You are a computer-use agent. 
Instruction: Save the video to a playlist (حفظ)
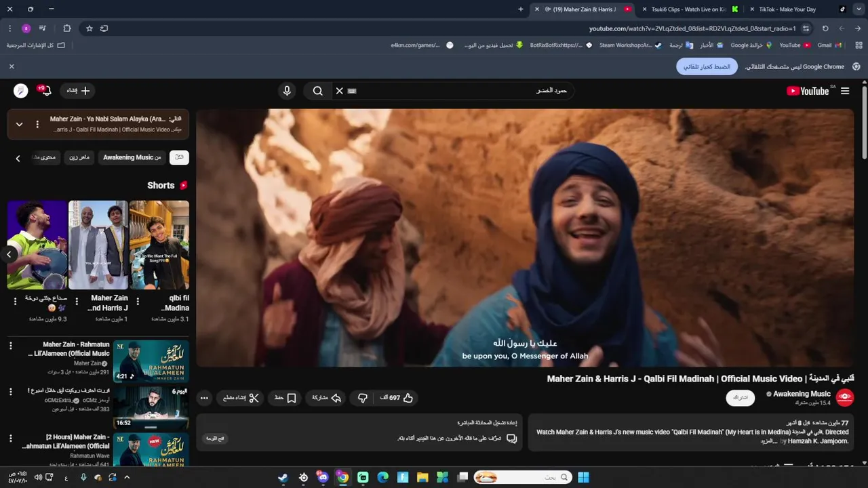point(285,398)
